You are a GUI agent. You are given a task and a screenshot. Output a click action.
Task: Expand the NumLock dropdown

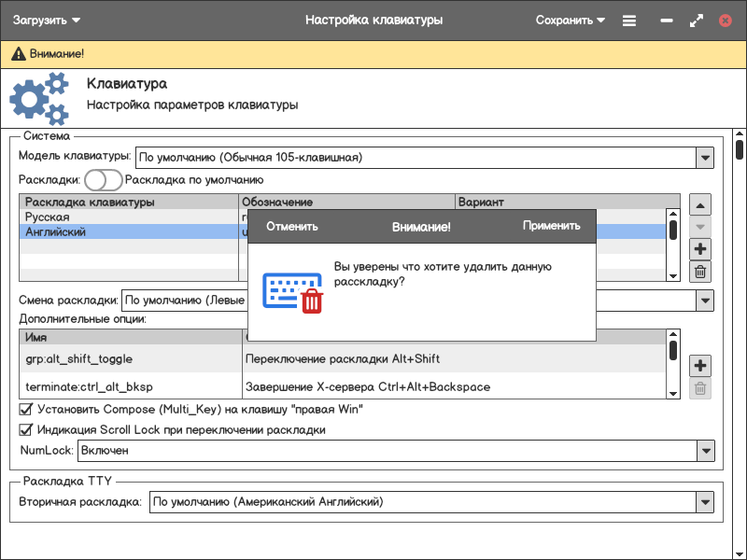(705, 451)
